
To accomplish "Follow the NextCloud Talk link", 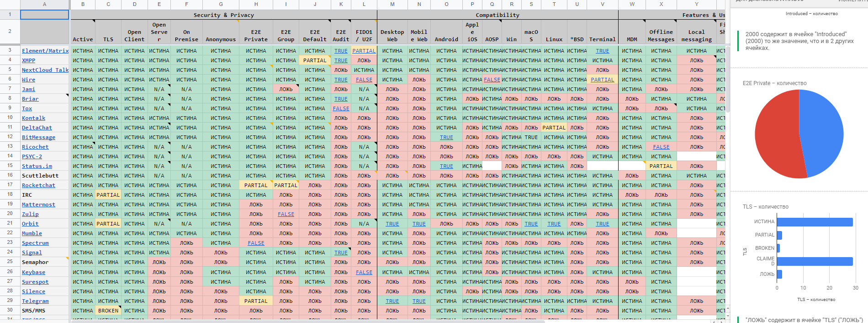I will pos(45,70).
